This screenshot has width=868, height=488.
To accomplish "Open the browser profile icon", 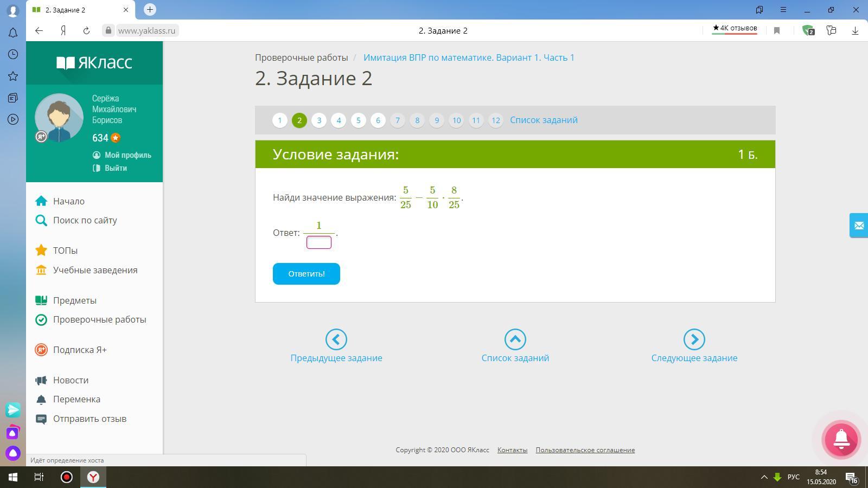I will 13,10.
